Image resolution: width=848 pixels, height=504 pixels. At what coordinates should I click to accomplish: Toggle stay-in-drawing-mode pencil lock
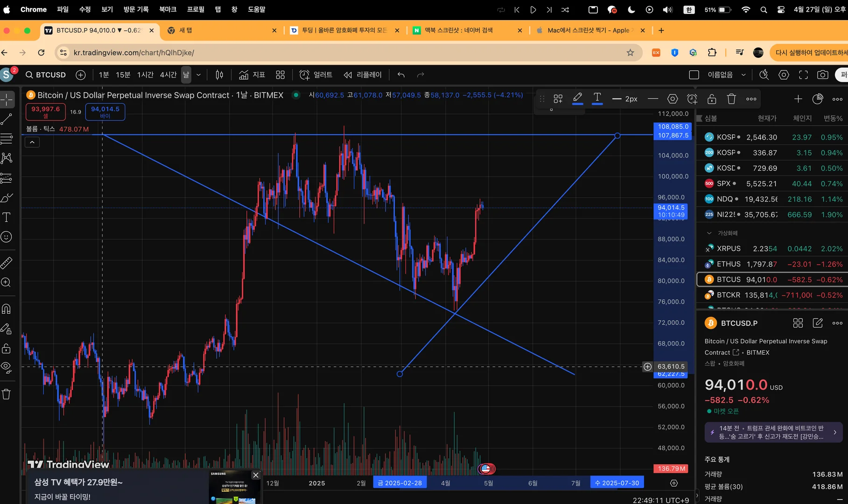7,329
